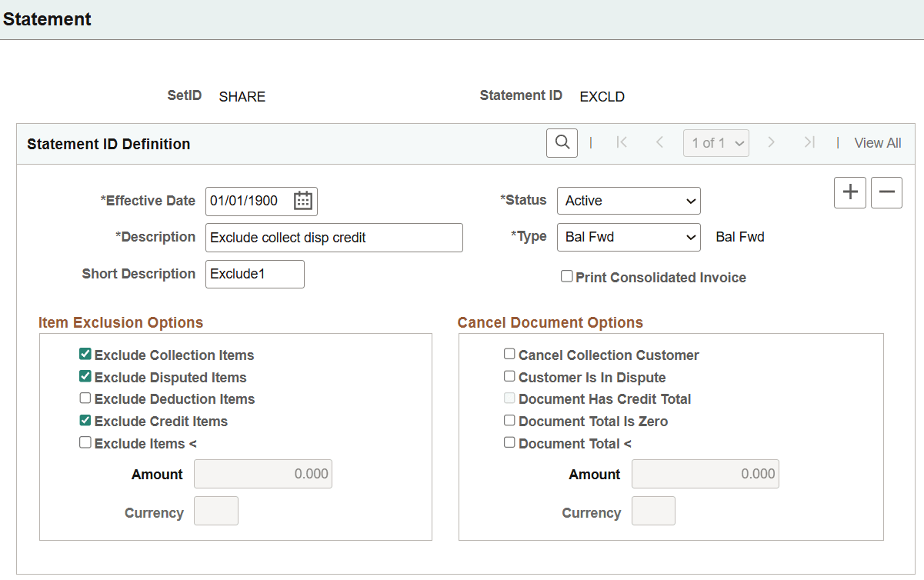Uncheck Exclude Collection Items
Image resolution: width=924 pixels, height=580 pixels.
pyautogui.click(x=85, y=355)
